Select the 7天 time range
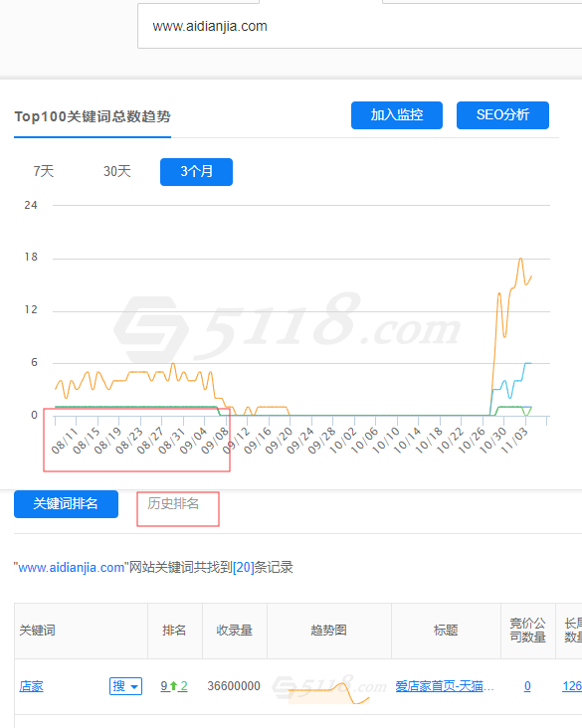This screenshot has width=582, height=728. (x=44, y=171)
